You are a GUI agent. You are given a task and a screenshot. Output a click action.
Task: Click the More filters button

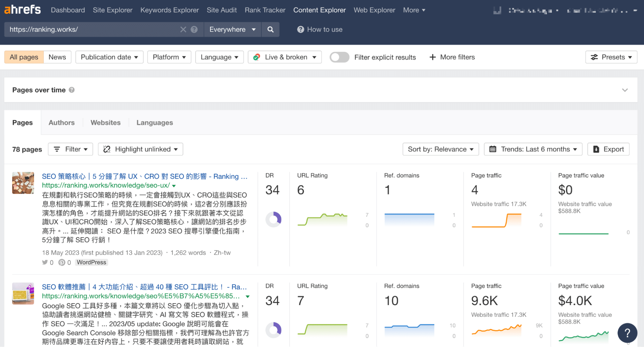coord(452,57)
